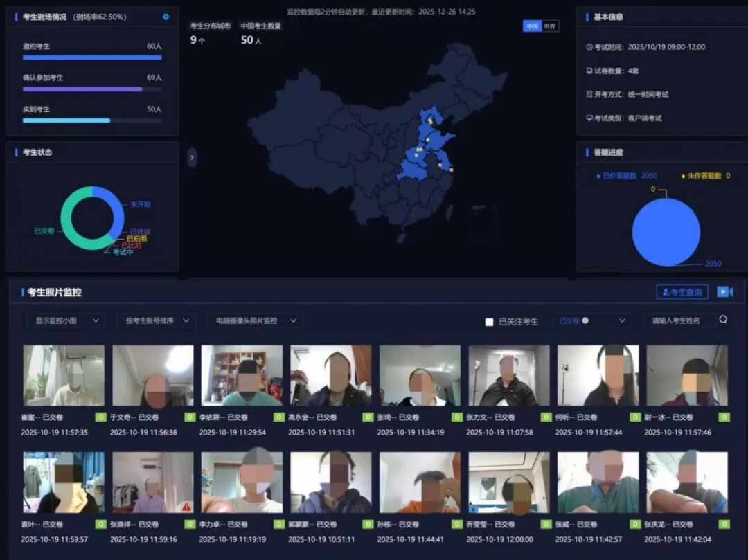Image resolution: width=748 pixels, height=560 pixels.
Task: Click the search magnifier icon
Action: [723, 320]
